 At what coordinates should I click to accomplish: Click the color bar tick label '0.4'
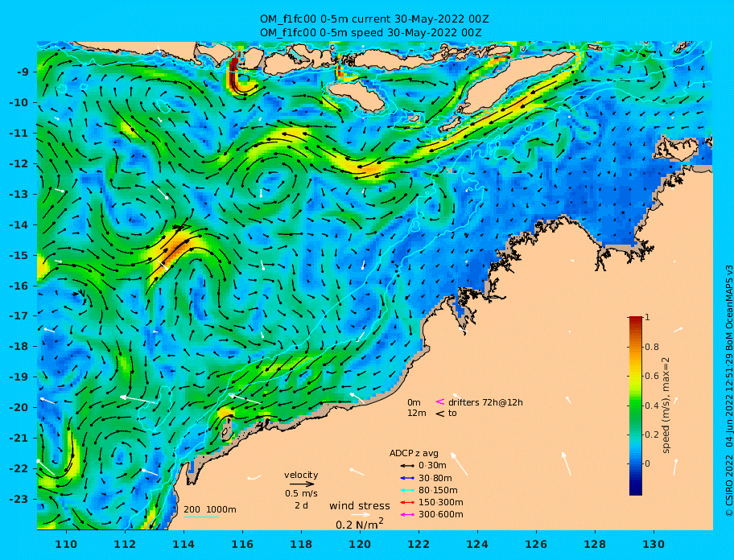pyautogui.click(x=652, y=406)
